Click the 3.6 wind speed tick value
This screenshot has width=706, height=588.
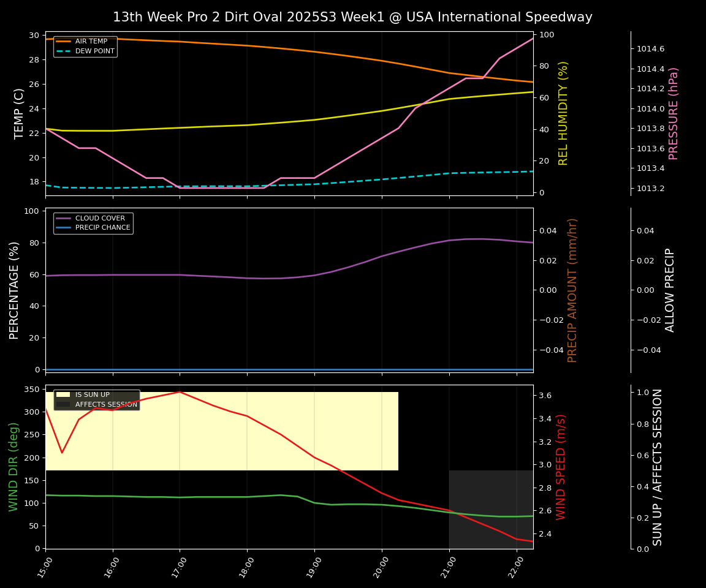[545, 396]
